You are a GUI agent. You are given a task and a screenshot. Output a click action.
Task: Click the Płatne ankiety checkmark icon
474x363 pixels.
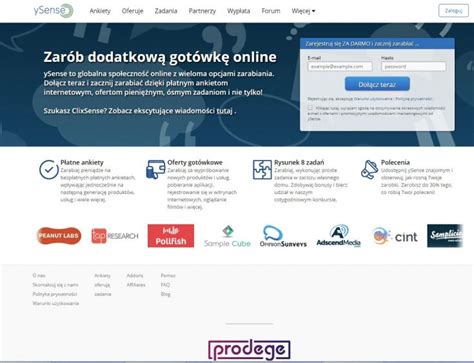pos(49,170)
